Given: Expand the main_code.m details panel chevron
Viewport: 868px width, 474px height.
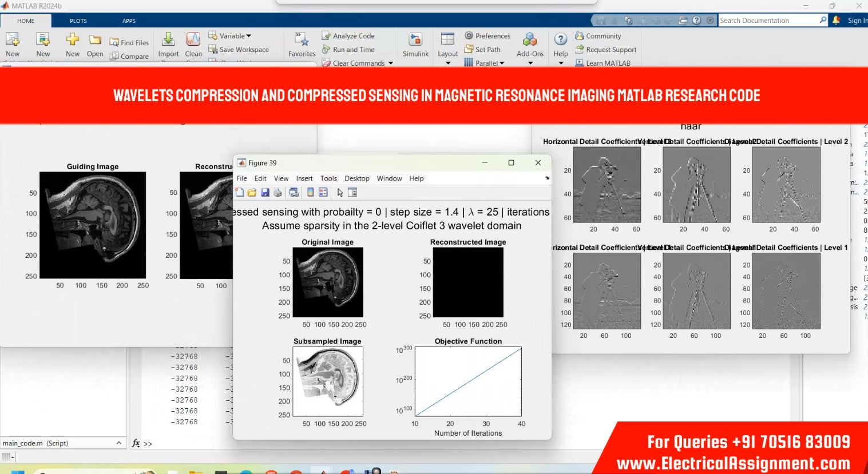Looking at the screenshot, I should click(118, 443).
